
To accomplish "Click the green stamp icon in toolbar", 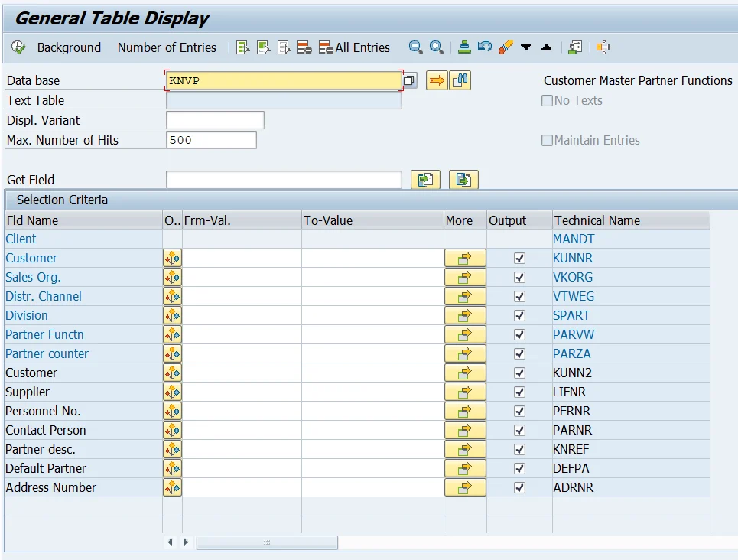I will (464, 47).
